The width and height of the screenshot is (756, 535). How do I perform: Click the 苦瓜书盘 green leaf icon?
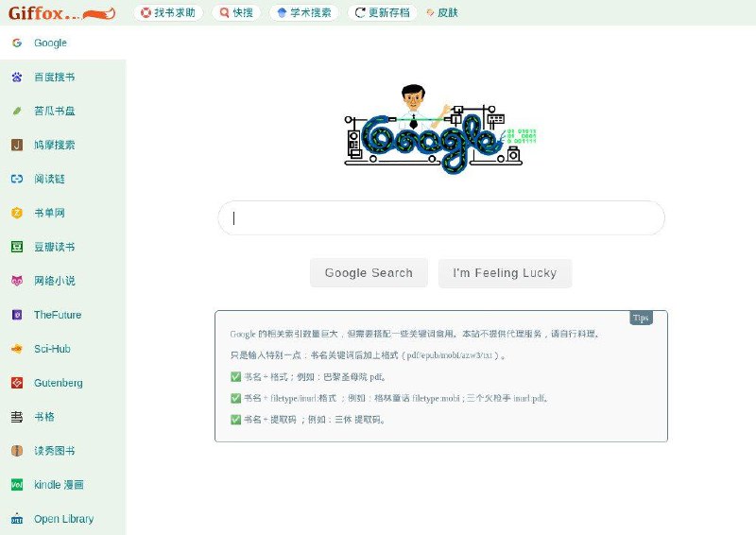point(17,111)
